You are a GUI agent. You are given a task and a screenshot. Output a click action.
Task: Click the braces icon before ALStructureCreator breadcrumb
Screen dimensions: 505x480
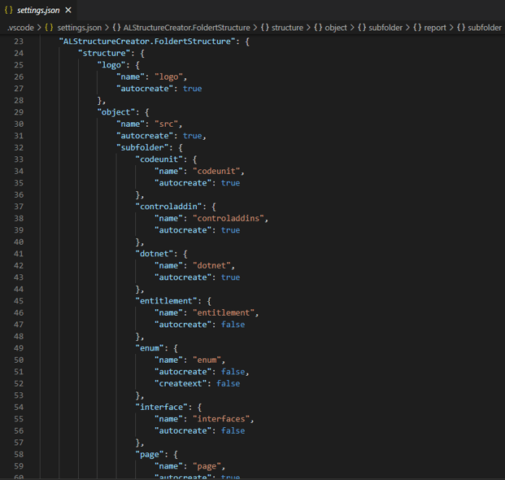coord(117,28)
